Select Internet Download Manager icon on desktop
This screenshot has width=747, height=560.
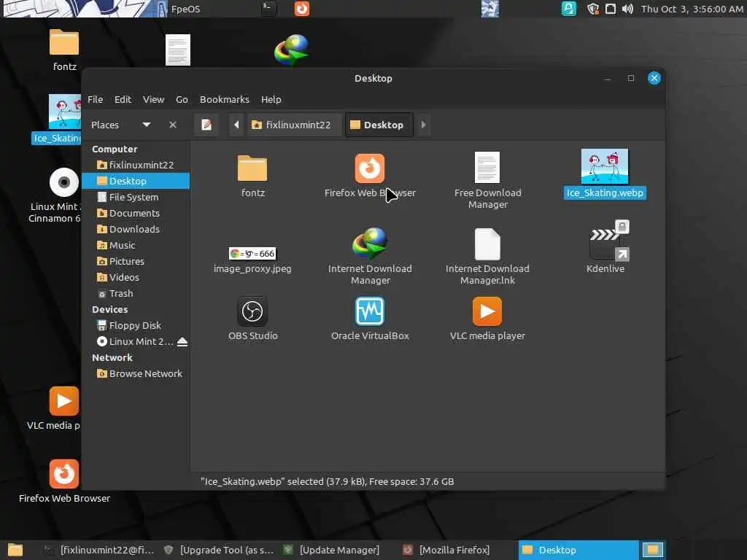point(291,50)
